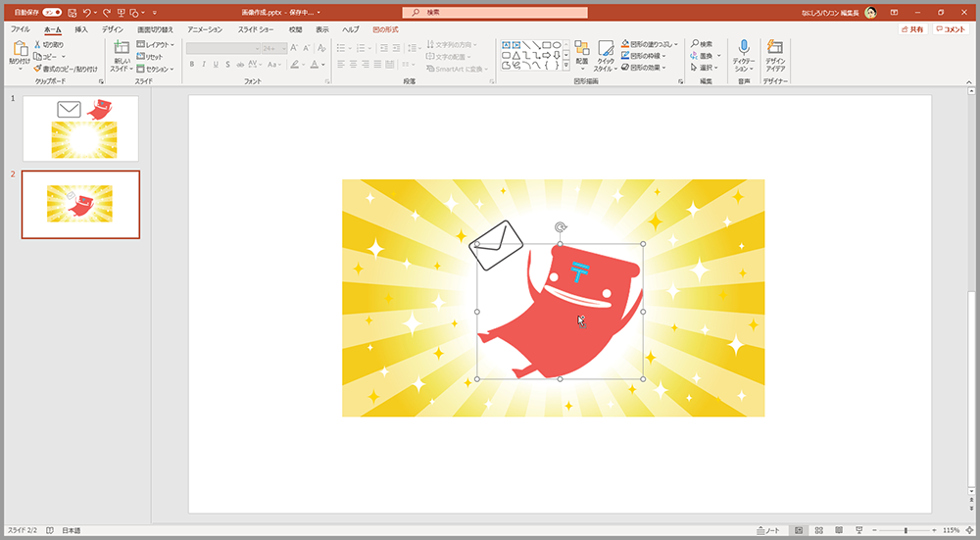
Task: Select the oval shape in shapes gallery
Action: tap(557, 45)
